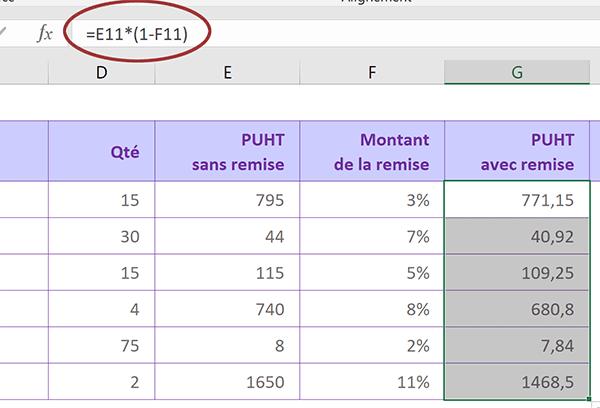
Task: Select the 11% discount cell
Action: pyautogui.click(x=372, y=382)
